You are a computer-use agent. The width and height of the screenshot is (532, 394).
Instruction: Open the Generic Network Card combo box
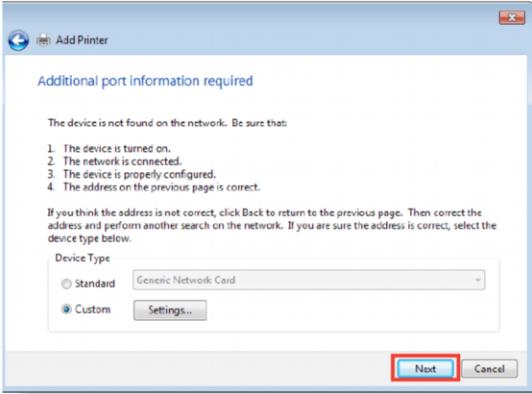click(x=309, y=280)
